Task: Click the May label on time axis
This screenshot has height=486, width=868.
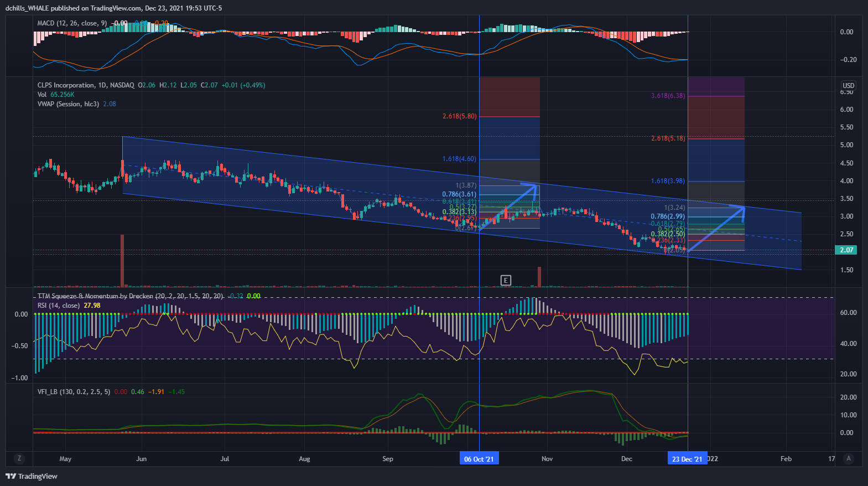Action: (65, 459)
